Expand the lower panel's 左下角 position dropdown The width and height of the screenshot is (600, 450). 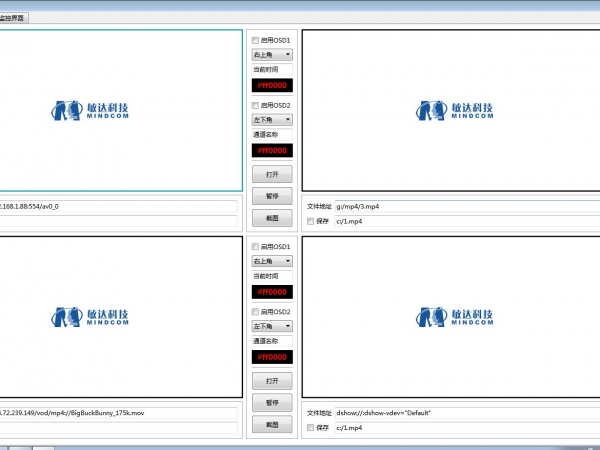[272, 326]
